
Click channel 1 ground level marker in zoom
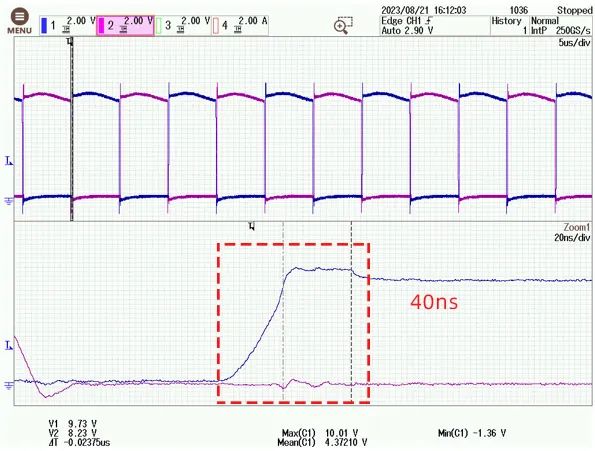[8, 386]
